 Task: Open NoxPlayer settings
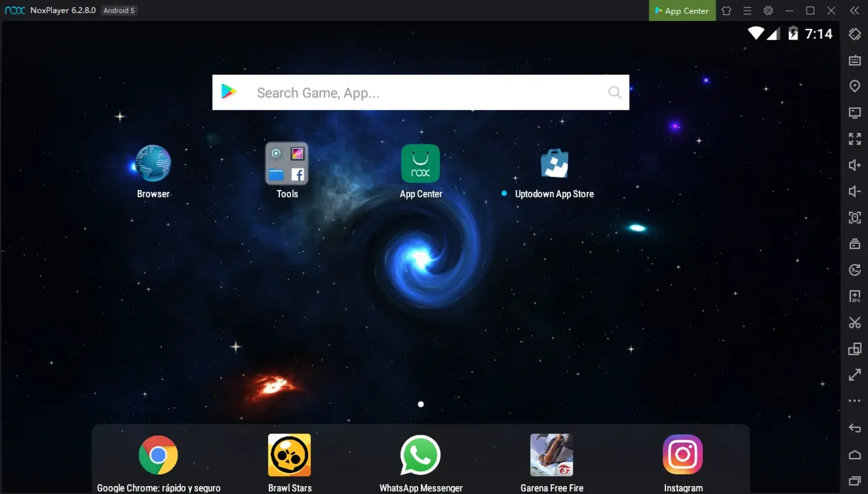[x=767, y=10]
